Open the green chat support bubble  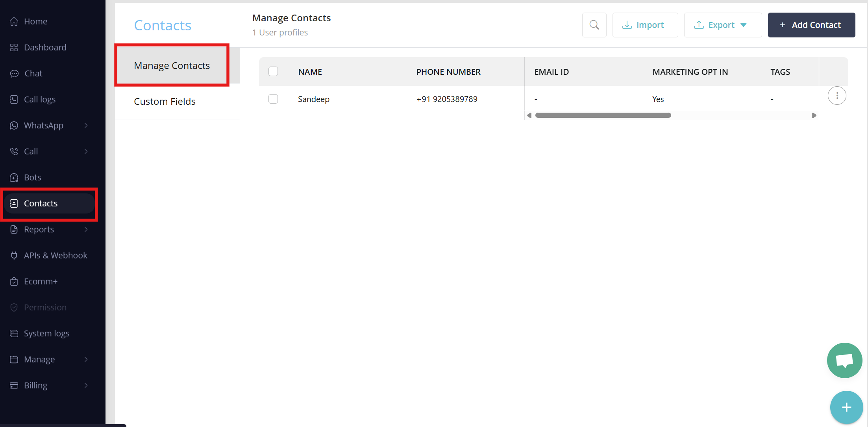[844, 360]
